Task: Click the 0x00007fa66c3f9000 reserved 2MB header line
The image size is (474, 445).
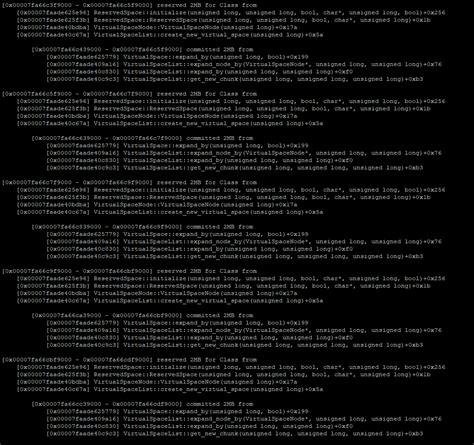Action: [129, 5]
